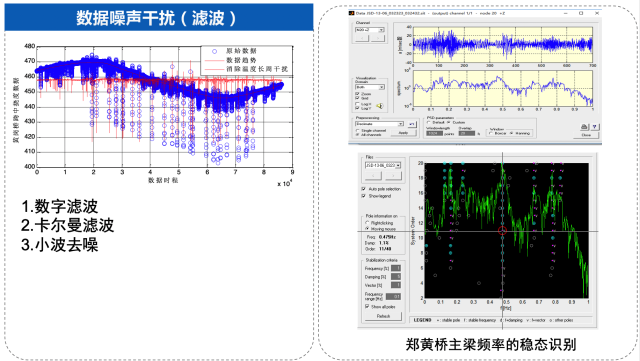Click the Overlap percent input field
Image resolution: width=640 pixels, height=361 pixels.
467,133
